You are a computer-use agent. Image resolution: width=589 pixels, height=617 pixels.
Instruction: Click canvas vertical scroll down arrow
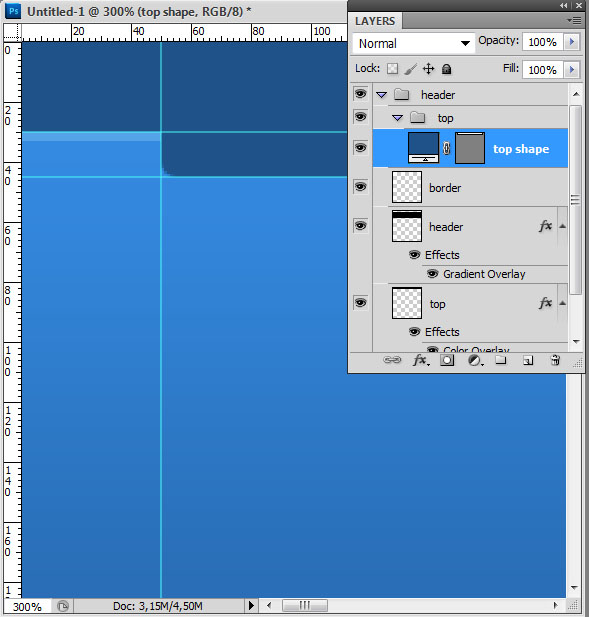coord(574,587)
